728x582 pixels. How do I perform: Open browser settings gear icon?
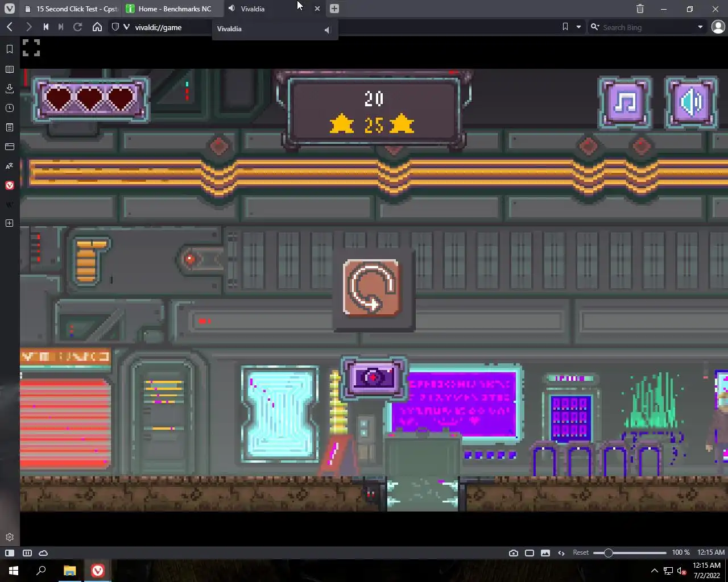click(x=9, y=537)
